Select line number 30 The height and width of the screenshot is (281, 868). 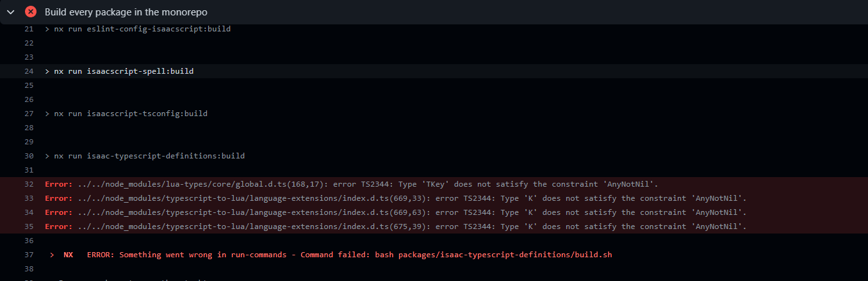28,156
